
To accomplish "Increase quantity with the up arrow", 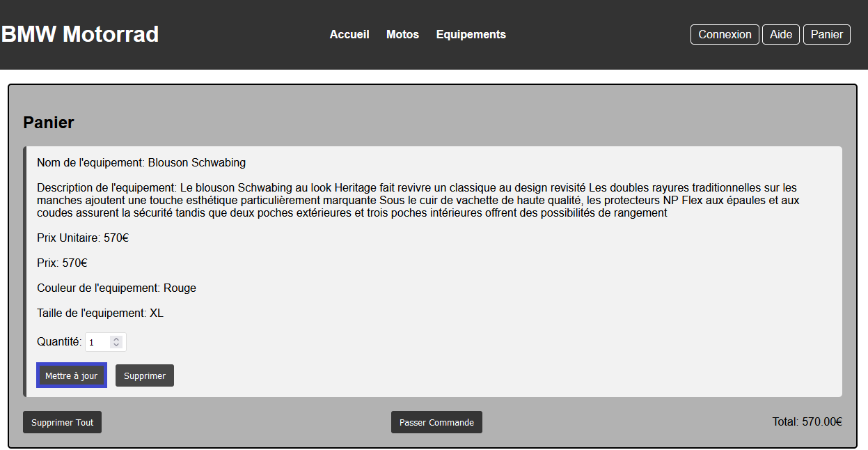I will pos(116,339).
